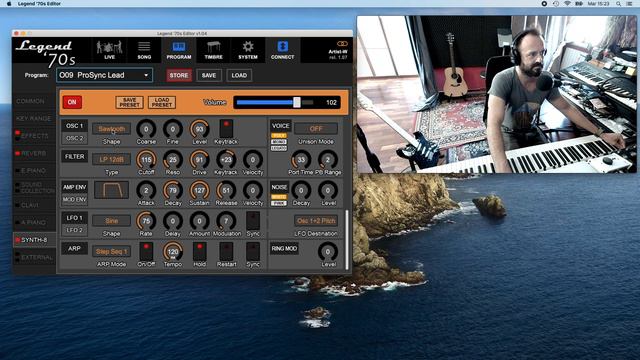Image resolution: width=640 pixels, height=360 pixels.
Task: Toggle ARP Restart switch
Action: click(226, 251)
